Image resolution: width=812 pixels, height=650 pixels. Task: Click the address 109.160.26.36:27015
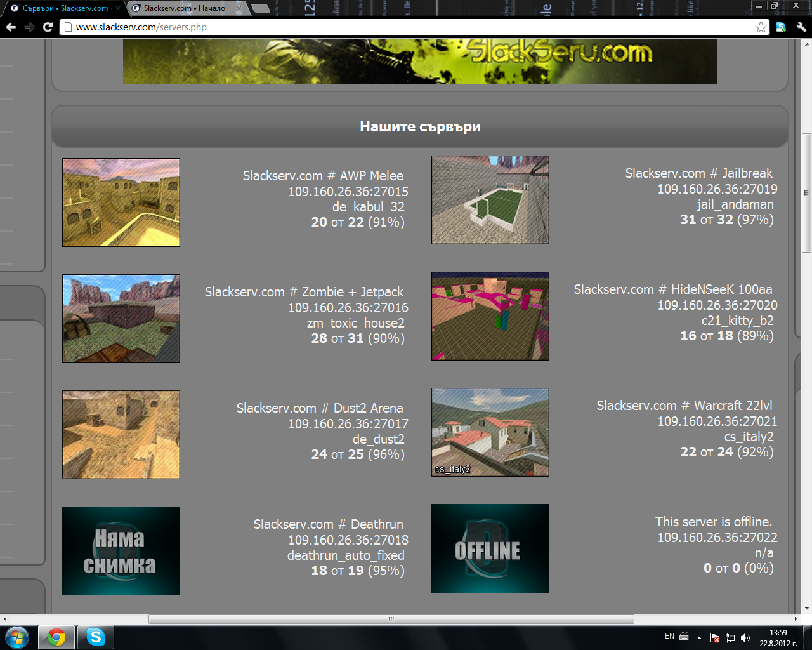click(x=348, y=192)
